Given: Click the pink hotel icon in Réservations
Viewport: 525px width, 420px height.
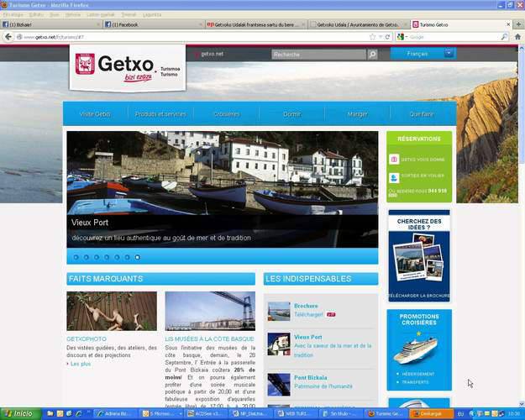Looking at the screenshot, I should [394, 160].
